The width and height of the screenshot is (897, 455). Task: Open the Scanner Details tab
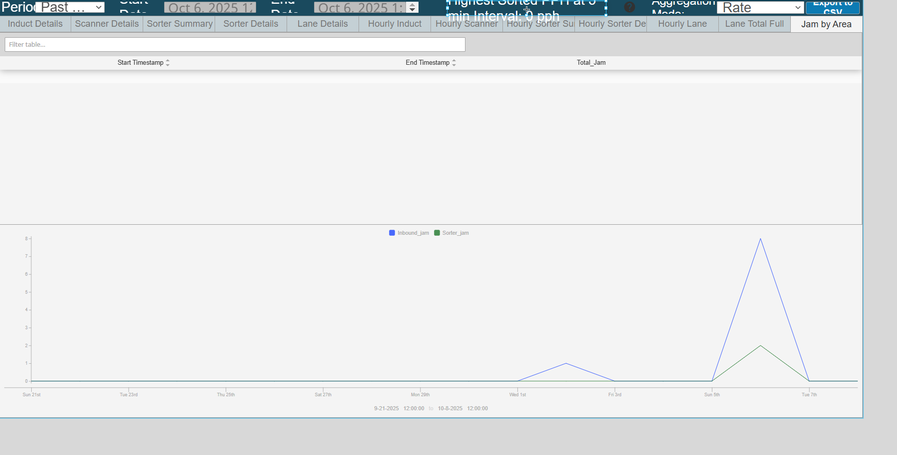tap(107, 24)
